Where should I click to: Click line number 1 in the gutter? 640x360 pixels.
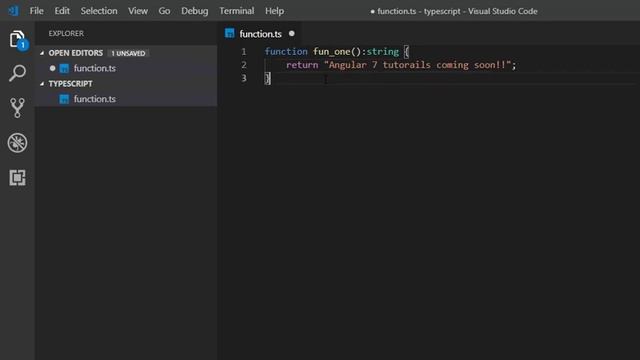244,52
